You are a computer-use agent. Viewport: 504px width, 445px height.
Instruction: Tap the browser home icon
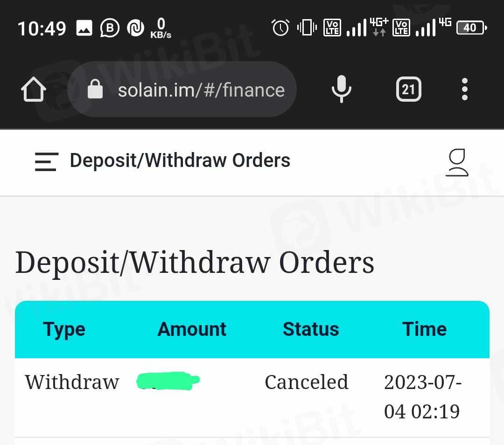click(x=34, y=89)
